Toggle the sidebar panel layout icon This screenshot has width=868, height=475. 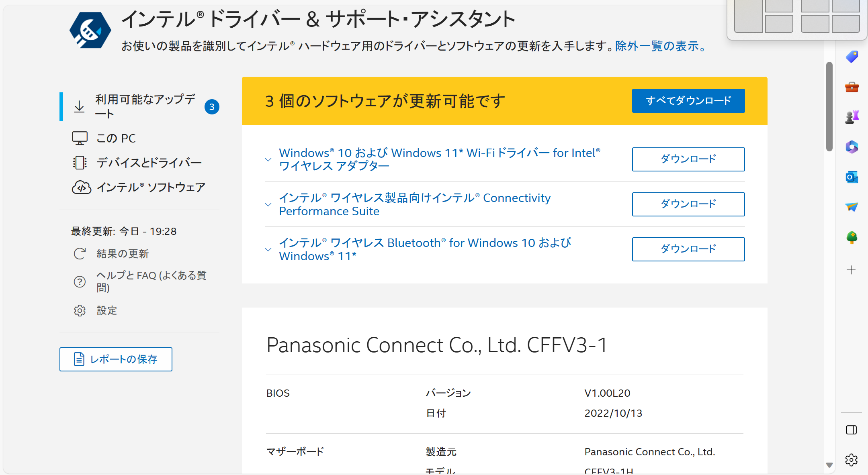[x=851, y=430]
